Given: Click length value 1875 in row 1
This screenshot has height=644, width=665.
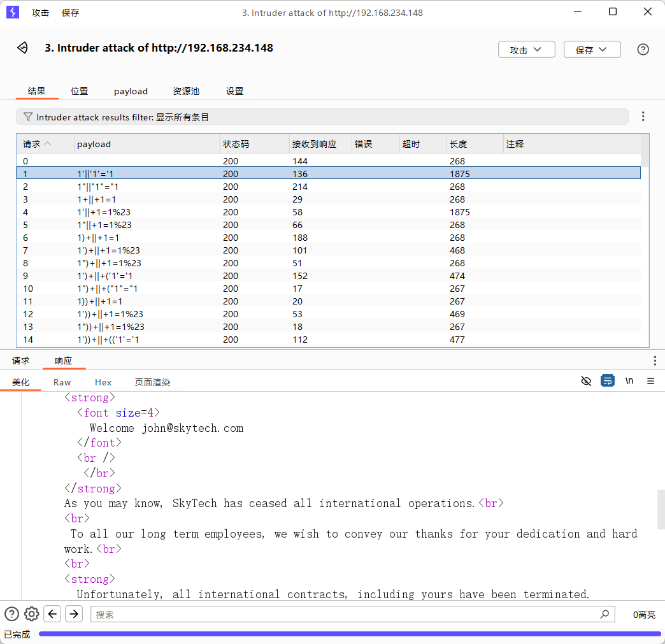Looking at the screenshot, I should click(460, 173).
